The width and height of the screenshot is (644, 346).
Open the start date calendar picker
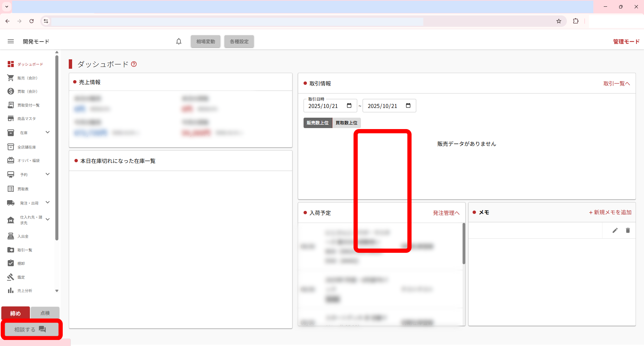[349, 106]
